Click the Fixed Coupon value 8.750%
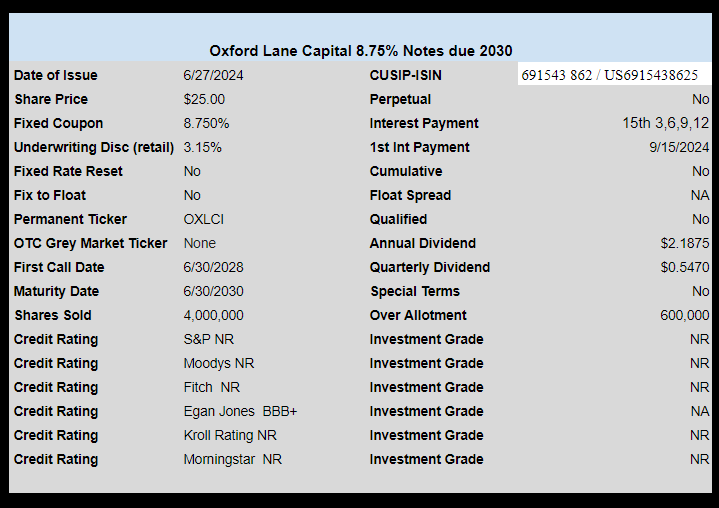719x508 pixels. point(206,123)
